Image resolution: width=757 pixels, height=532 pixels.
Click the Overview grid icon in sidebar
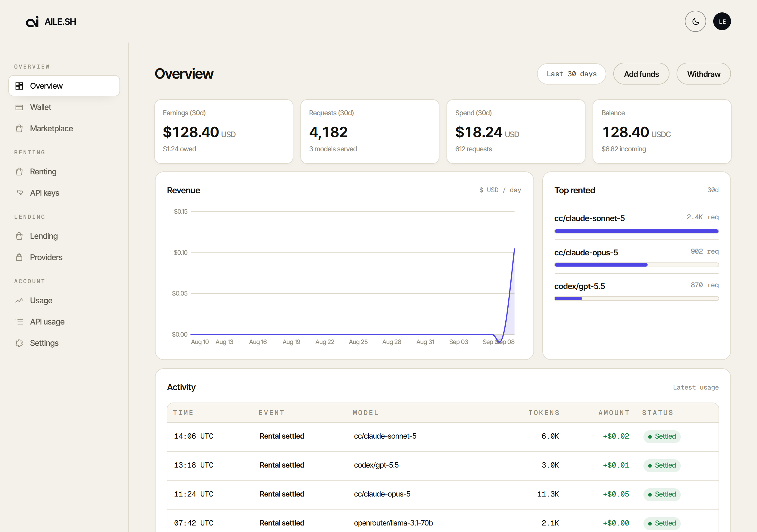click(x=20, y=86)
